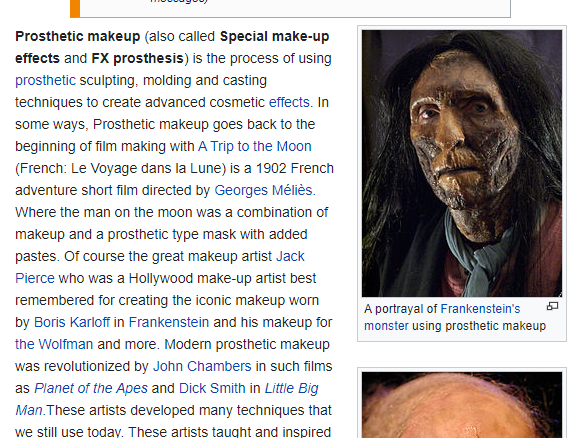Follow the Frankenstein film link in paragraph
This screenshot has width=582, height=438.
click(x=169, y=322)
